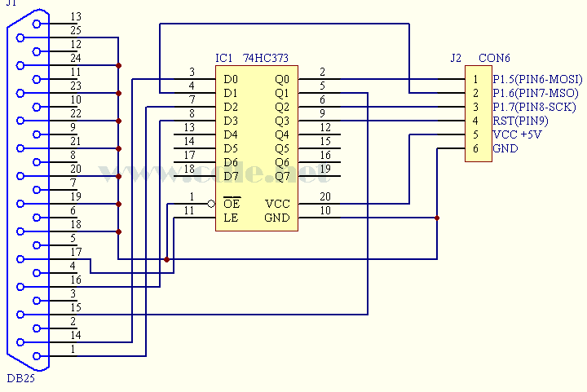587x392 pixels.
Task: Select the D0 input label on IC1
Action: pyautogui.click(x=230, y=80)
